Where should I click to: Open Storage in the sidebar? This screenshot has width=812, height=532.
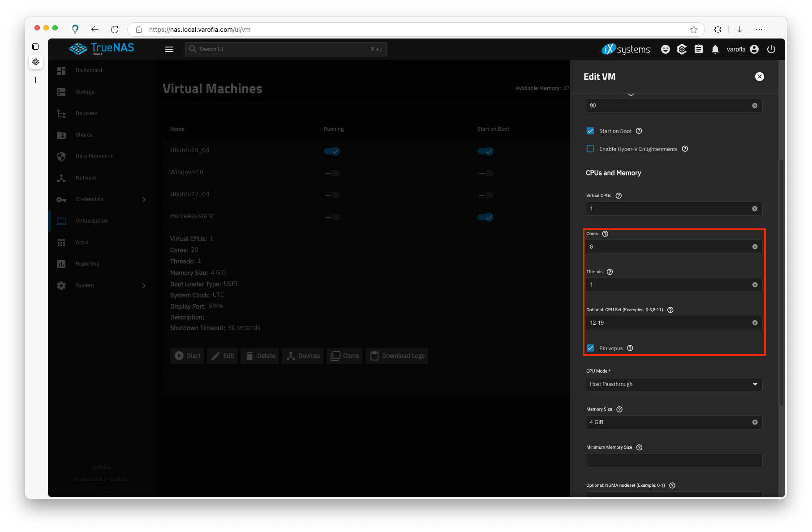102,92
